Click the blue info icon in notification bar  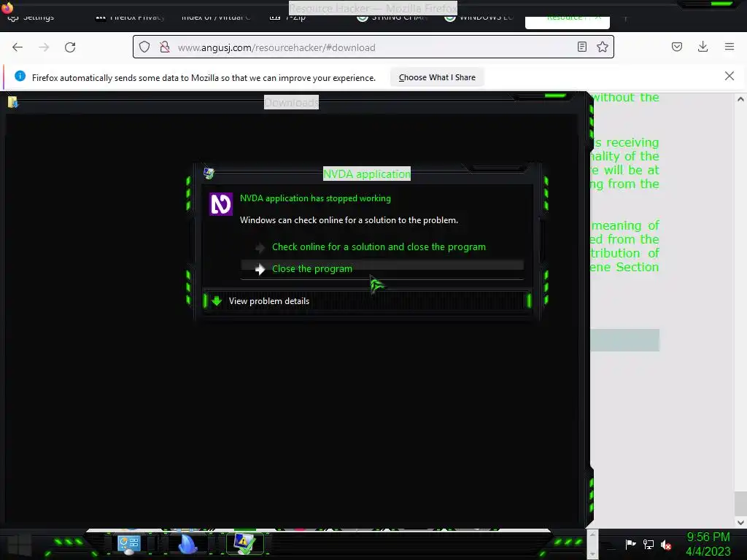(x=20, y=76)
